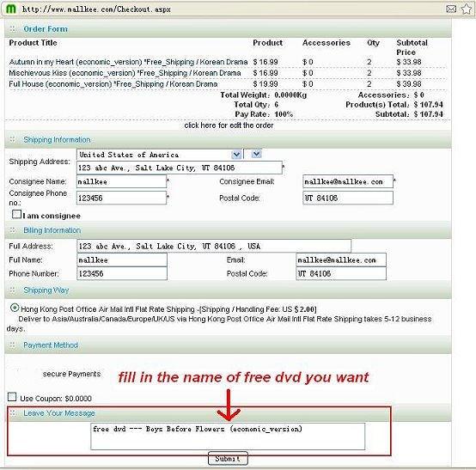Viewport: 476px width, 470px height.
Task: Open the United States of America country dropdown
Action: [159, 155]
